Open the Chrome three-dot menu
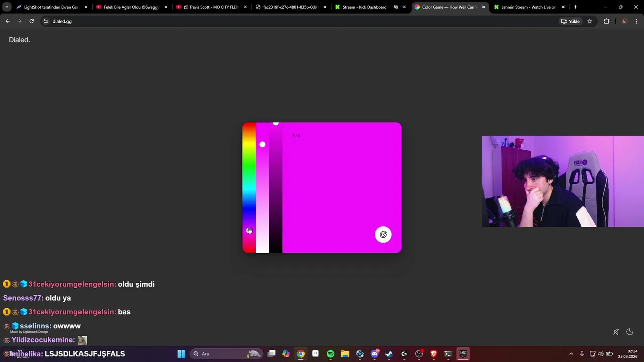 (x=637, y=21)
